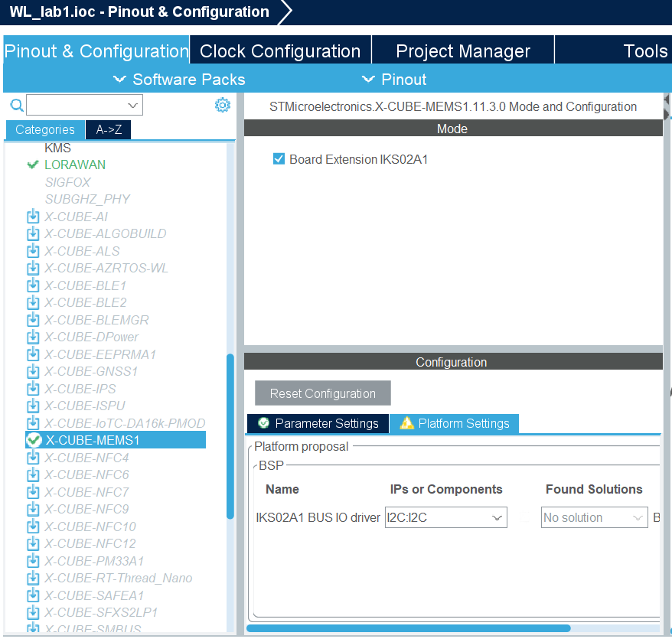The height and width of the screenshot is (639, 672).
Task: Click download icon beside X-CUBE-ISPU
Action: 33,406
